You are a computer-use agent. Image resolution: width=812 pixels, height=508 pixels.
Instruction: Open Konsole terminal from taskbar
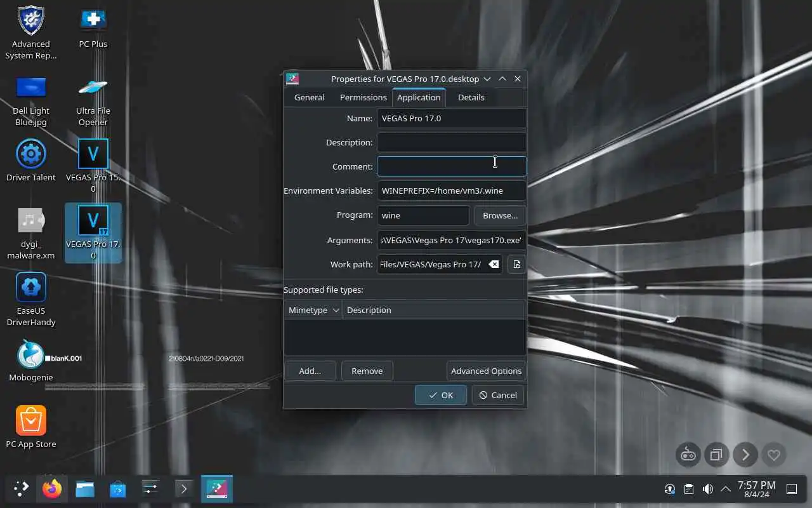pyautogui.click(x=183, y=488)
